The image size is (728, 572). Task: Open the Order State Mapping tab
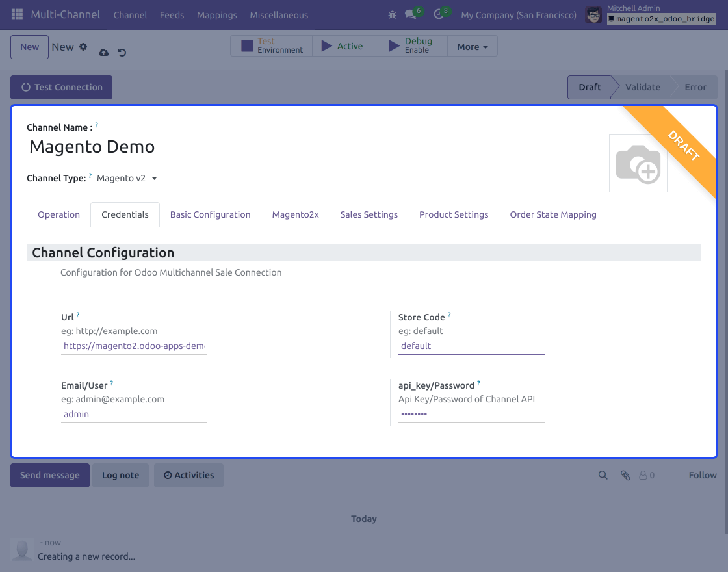(x=553, y=214)
